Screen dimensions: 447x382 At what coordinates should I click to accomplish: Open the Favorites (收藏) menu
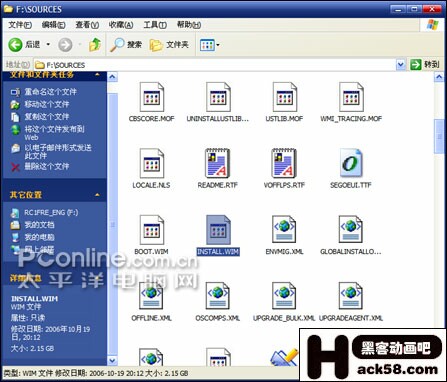point(121,25)
